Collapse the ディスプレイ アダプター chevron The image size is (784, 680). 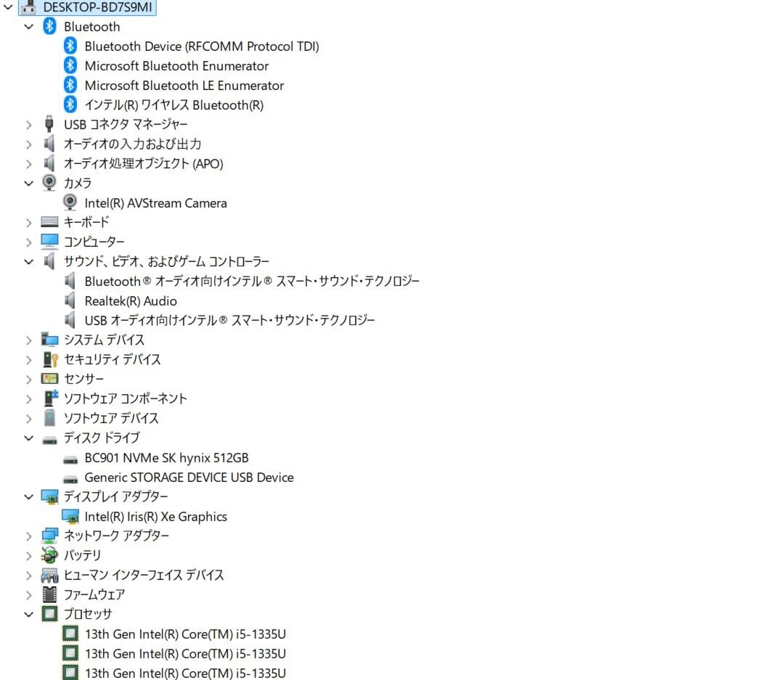click(28, 497)
